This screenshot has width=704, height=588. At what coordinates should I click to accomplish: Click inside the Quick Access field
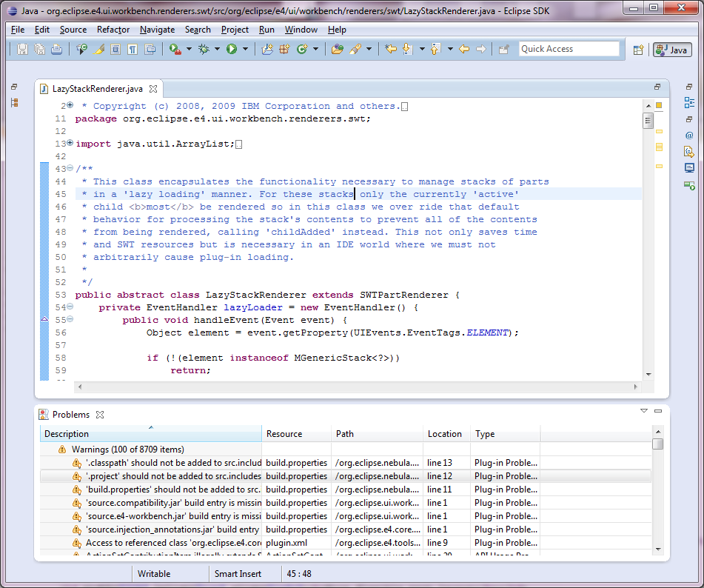[569, 48]
